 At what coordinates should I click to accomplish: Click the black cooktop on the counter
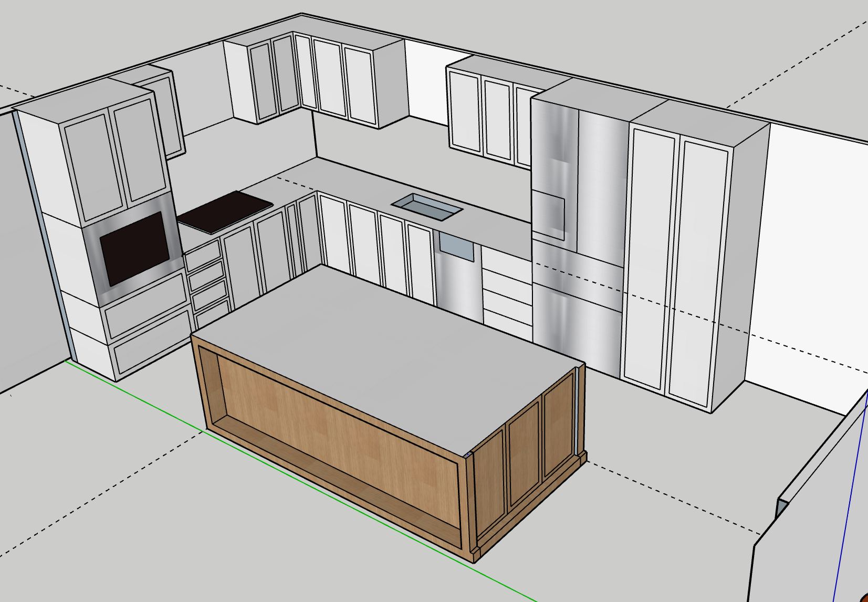coord(225,211)
